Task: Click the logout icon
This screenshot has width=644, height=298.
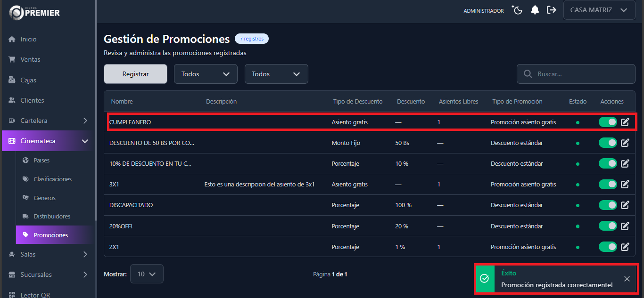Action: click(x=551, y=10)
